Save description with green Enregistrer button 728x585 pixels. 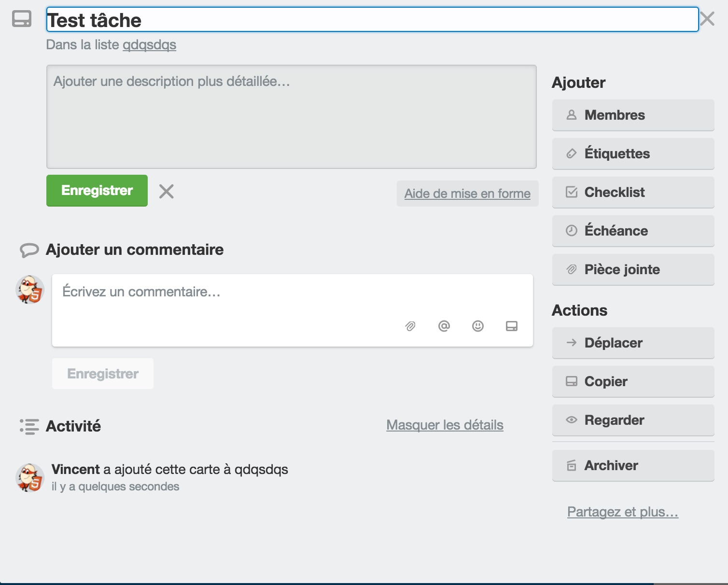click(97, 191)
